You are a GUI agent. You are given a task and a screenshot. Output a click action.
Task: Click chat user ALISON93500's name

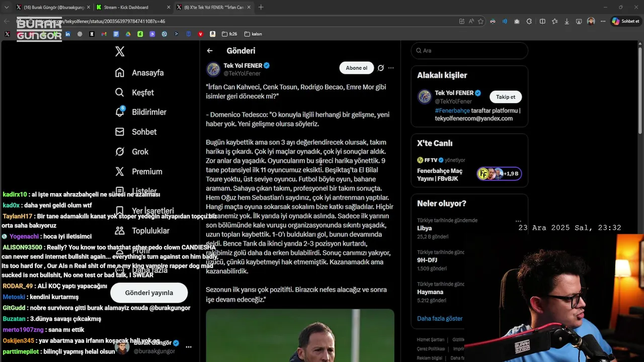[22, 247]
